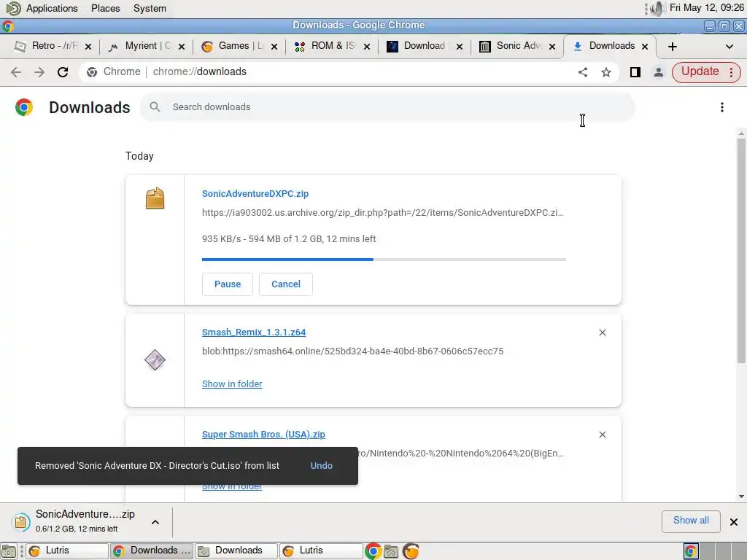
Task: Launch Chrome from the taskbar launcher icon
Action: (x=373, y=551)
